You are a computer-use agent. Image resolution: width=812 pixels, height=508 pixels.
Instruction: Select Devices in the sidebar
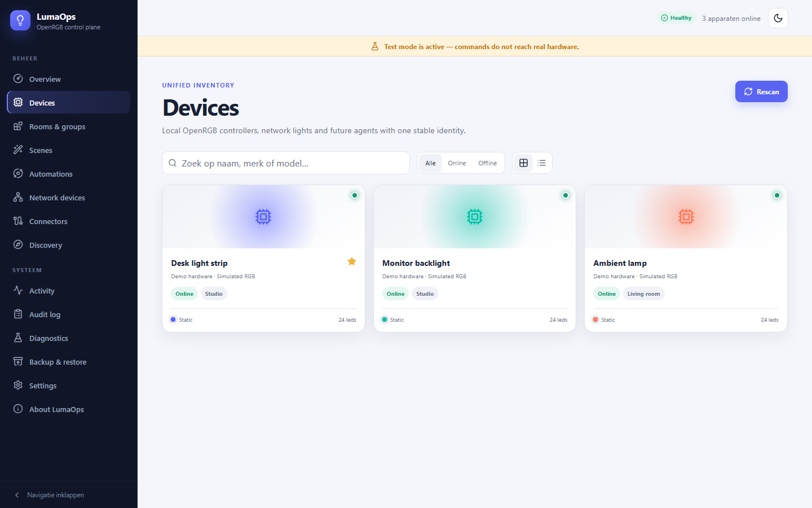pos(68,103)
